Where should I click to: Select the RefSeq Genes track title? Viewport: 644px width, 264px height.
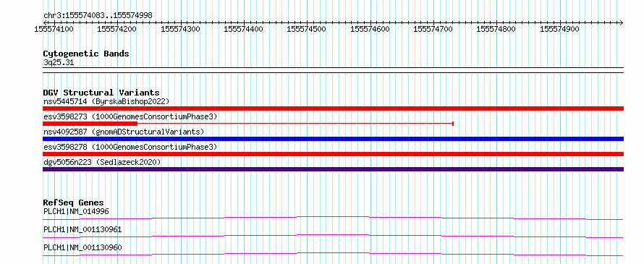pyautogui.click(x=74, y=203)
